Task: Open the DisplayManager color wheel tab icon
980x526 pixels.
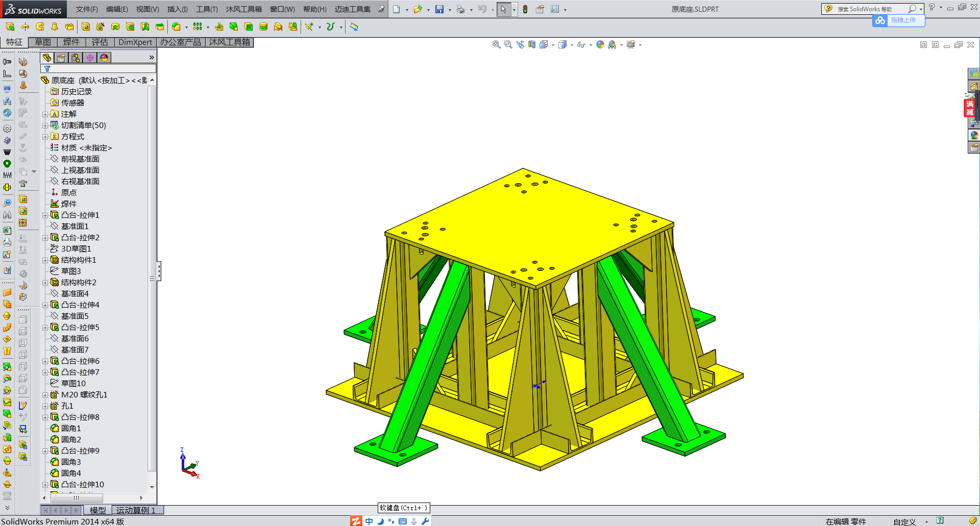Action: click(104, 58)
